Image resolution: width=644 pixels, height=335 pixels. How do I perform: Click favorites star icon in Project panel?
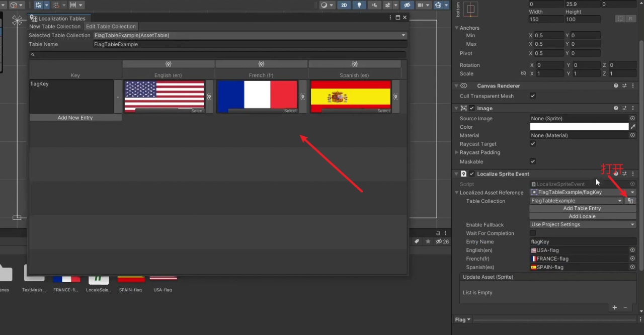click(x=428, y=241)
